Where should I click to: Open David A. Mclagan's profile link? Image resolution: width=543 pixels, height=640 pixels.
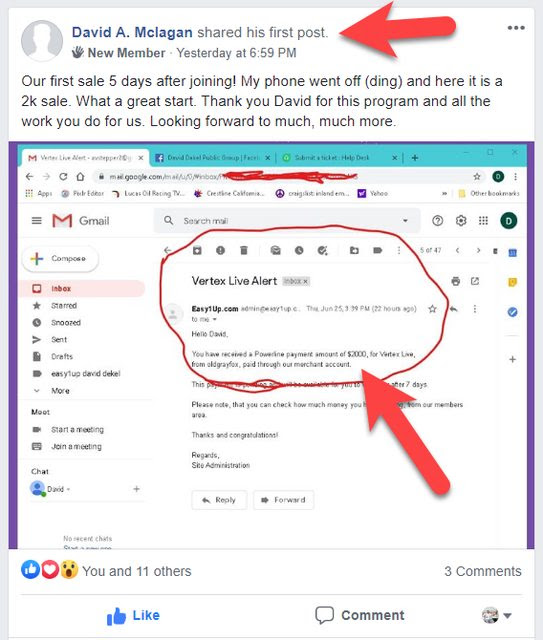click(x=132, y=32)
